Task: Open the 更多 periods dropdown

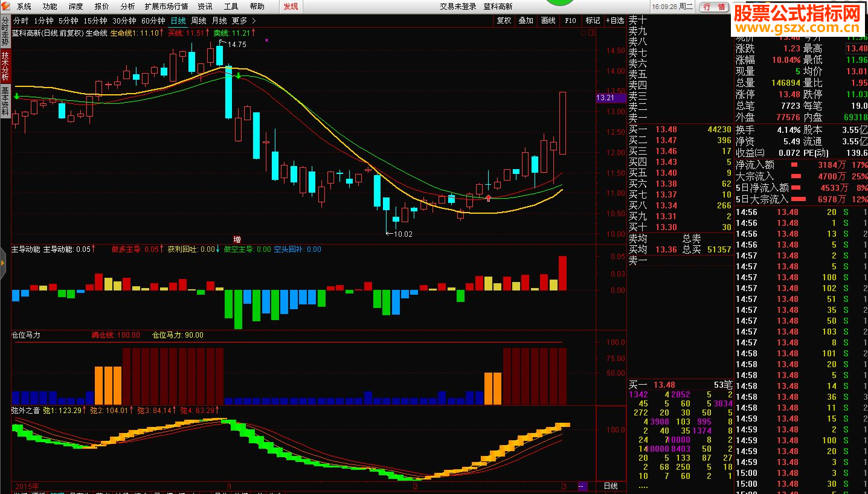Action: [x=239, y=21]
